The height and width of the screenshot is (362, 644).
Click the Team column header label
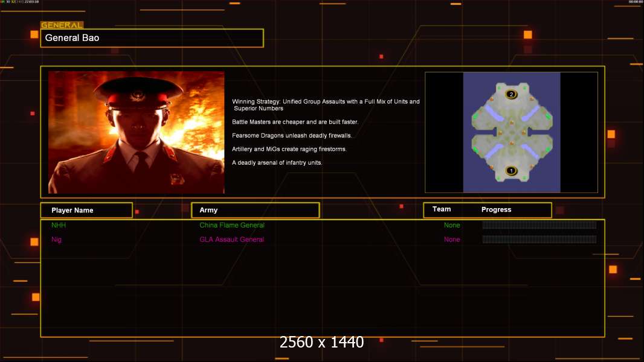(x=442, y=209)
